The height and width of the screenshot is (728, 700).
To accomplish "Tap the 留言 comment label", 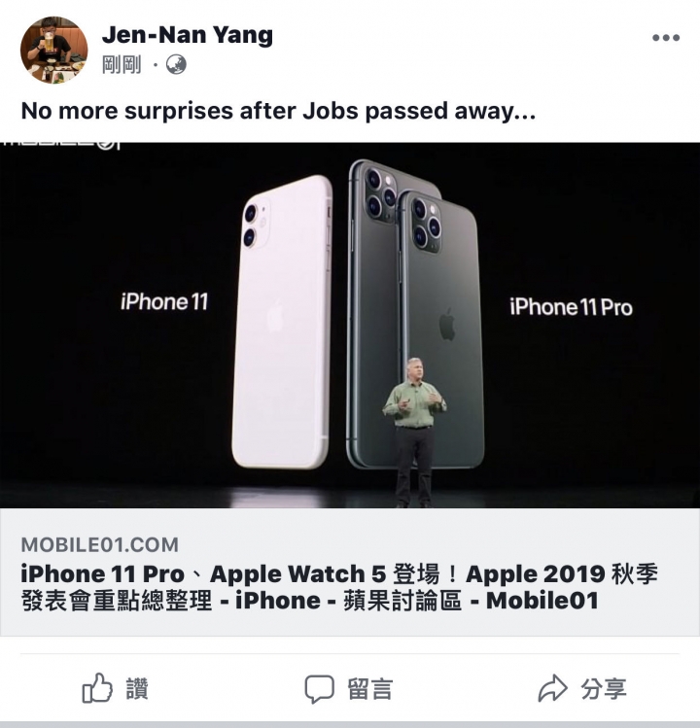I will tap(370, 688).
